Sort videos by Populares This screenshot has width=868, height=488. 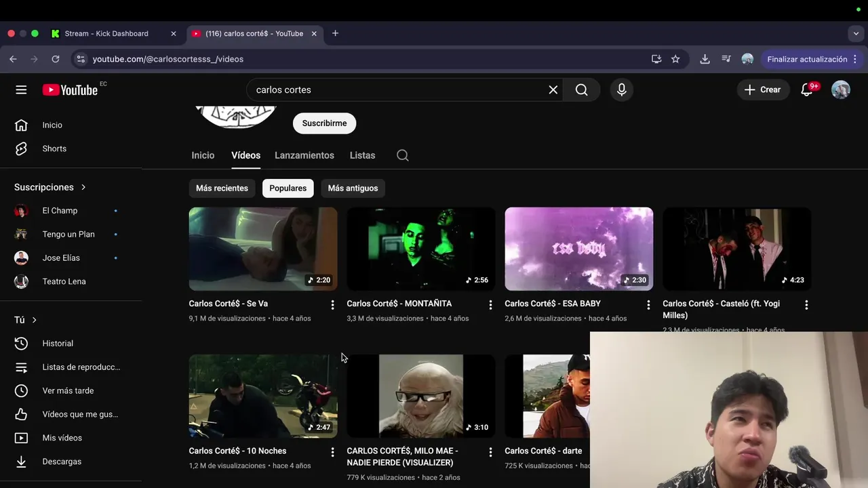tap(288, 188)
